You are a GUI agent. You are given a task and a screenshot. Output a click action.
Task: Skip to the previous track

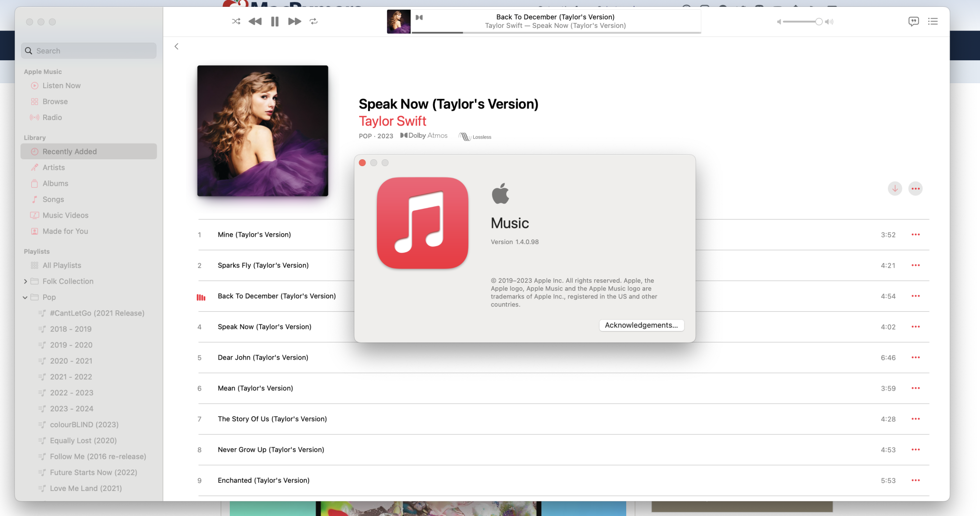[255, 21]
